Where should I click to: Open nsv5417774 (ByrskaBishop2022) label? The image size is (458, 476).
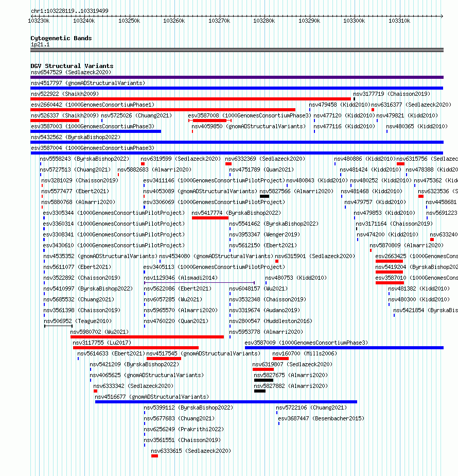(x=236, y=213)
